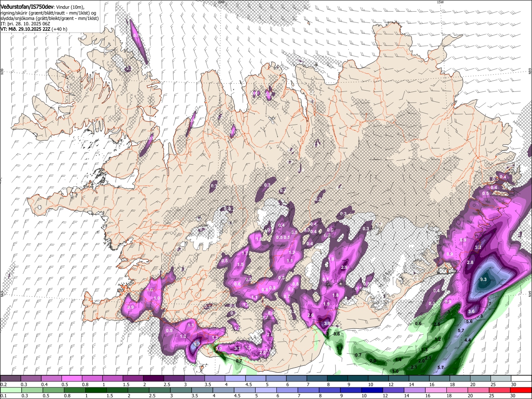
Task: Select the snow legend swatch between 9 and 10
Action: [358, 379]
